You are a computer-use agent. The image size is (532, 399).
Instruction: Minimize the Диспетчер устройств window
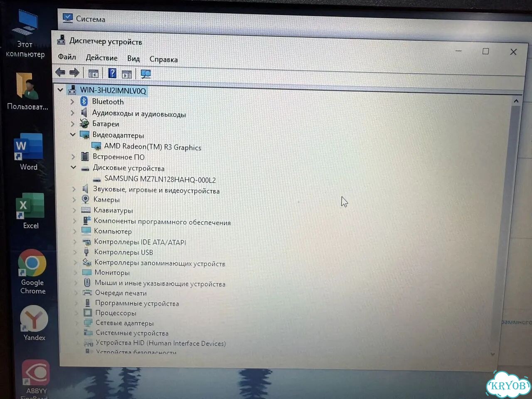click(458, 51)
